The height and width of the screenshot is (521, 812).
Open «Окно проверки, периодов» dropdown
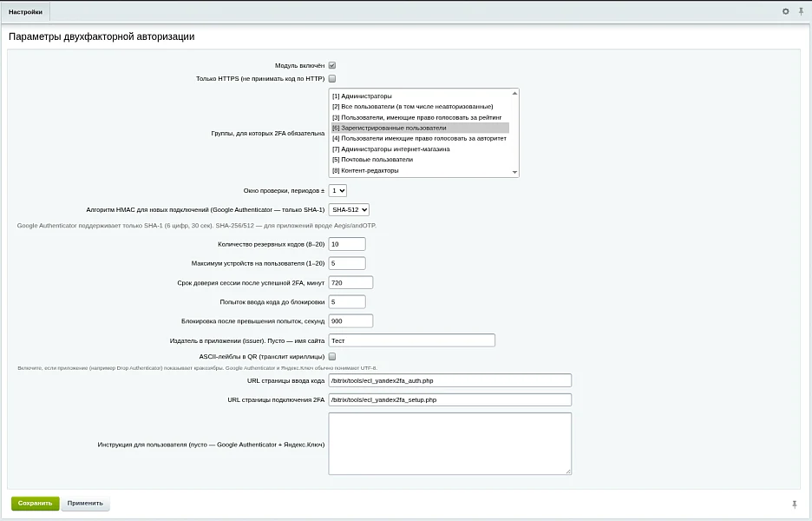point(337,191)
